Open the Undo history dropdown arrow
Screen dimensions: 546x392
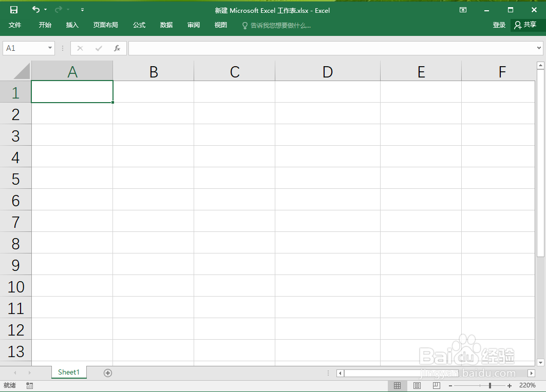(x=46, y=10)
